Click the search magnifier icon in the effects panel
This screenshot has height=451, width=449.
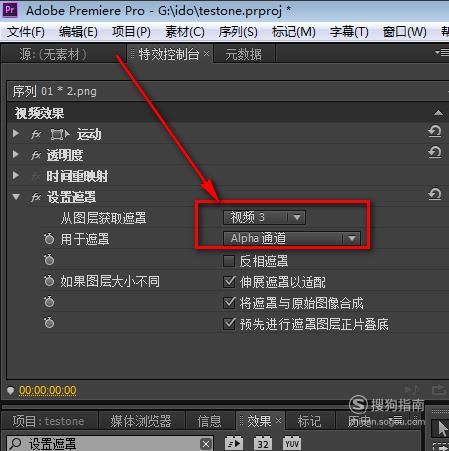(15, 444)
